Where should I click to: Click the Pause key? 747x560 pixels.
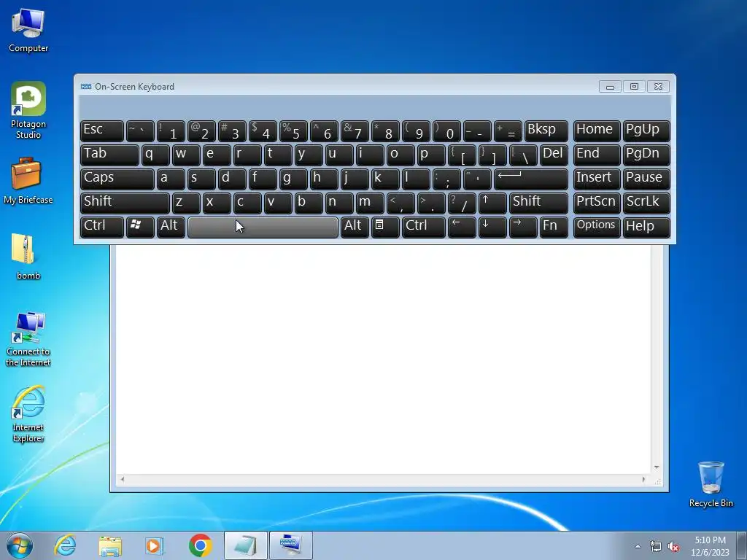646,179
